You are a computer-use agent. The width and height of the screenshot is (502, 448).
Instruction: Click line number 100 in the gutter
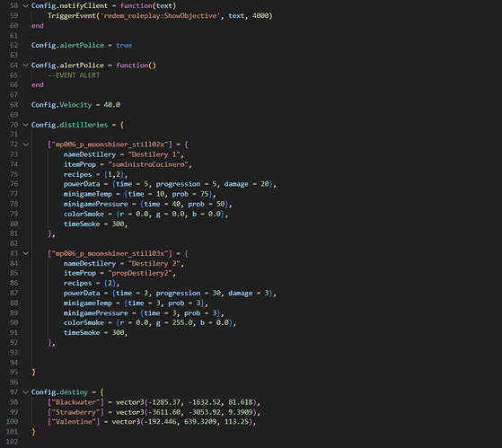click(x=13, y=422)
